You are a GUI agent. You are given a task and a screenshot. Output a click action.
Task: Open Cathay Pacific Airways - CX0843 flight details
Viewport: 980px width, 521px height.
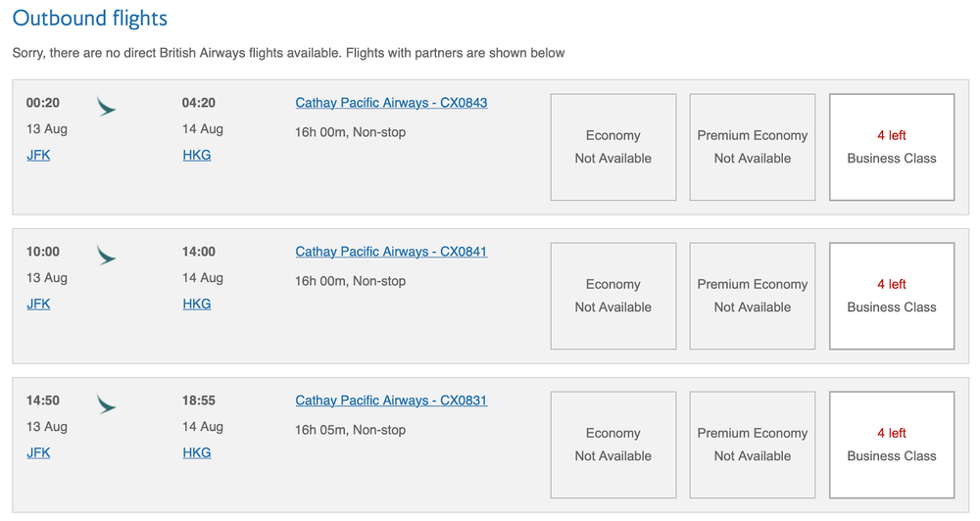click(391, 103)
